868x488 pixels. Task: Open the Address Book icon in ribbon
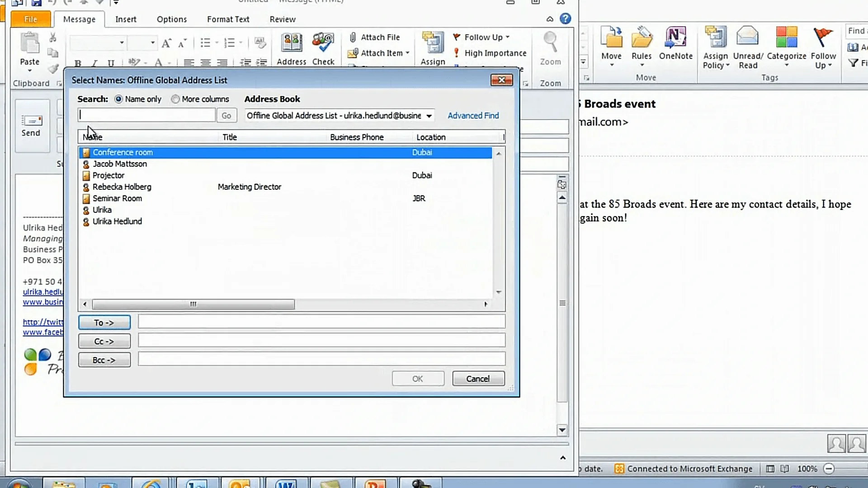[292, 43]
